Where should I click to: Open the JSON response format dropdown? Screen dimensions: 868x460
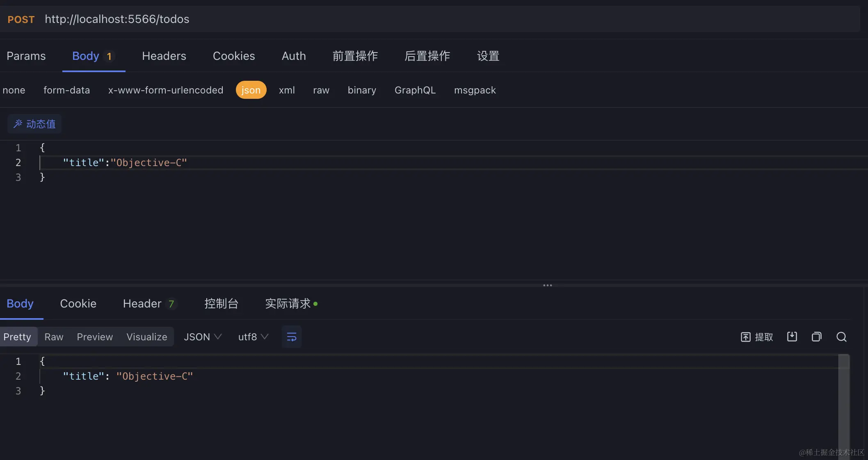click(x=203, y=337)
